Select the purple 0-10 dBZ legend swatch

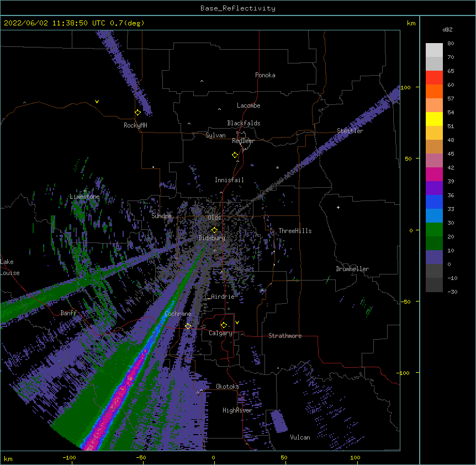[434, 257]
